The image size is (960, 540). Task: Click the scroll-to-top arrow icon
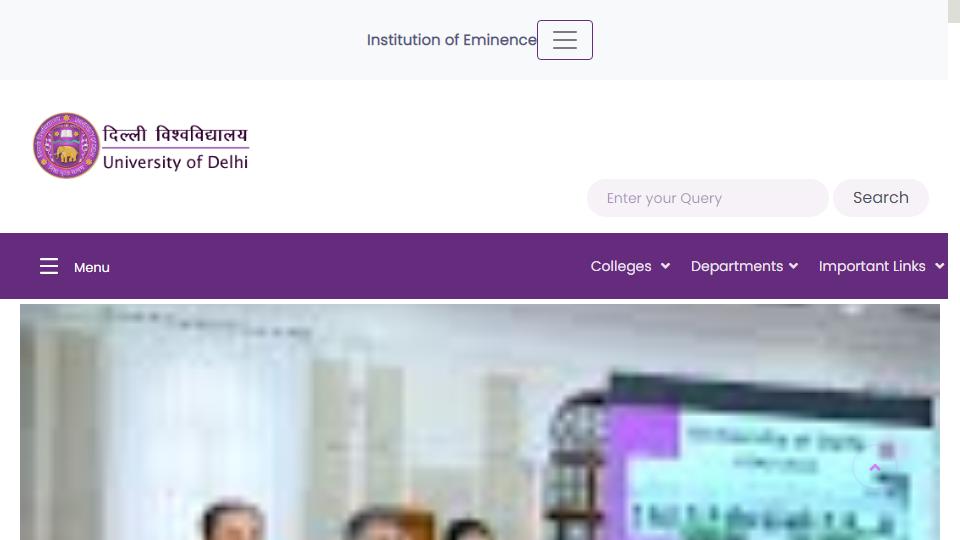point(875,468)
